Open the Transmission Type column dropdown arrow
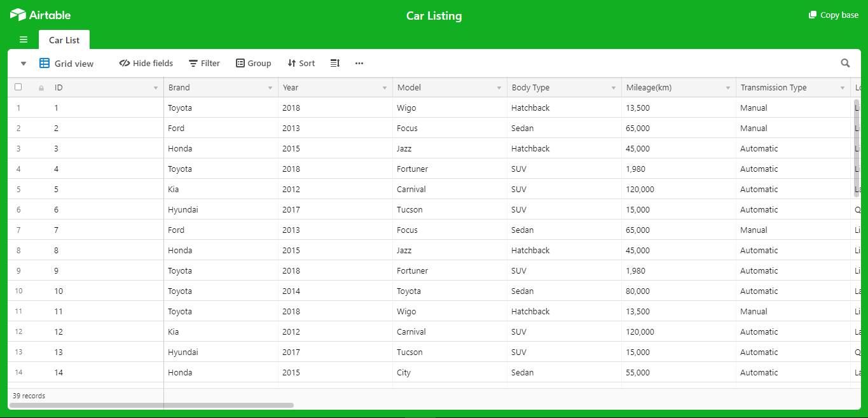868x418 pixels. click(x=843, y=88)
